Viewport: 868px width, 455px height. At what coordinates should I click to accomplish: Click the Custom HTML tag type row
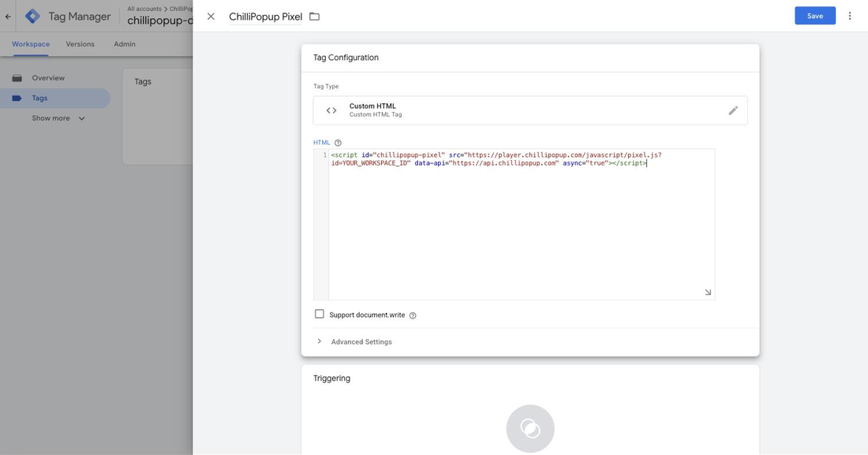[x=529, y=110]
